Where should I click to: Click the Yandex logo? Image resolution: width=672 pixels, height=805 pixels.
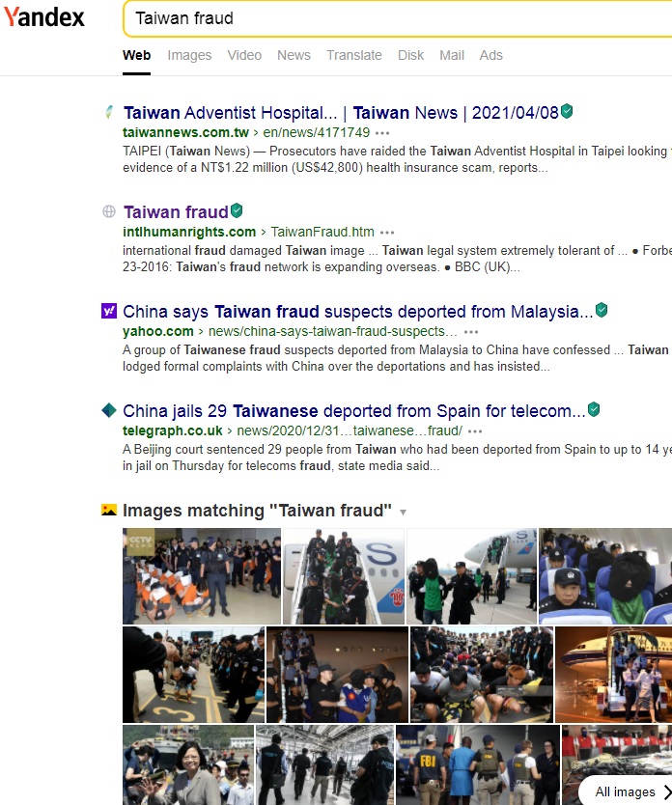click(43, 17)
